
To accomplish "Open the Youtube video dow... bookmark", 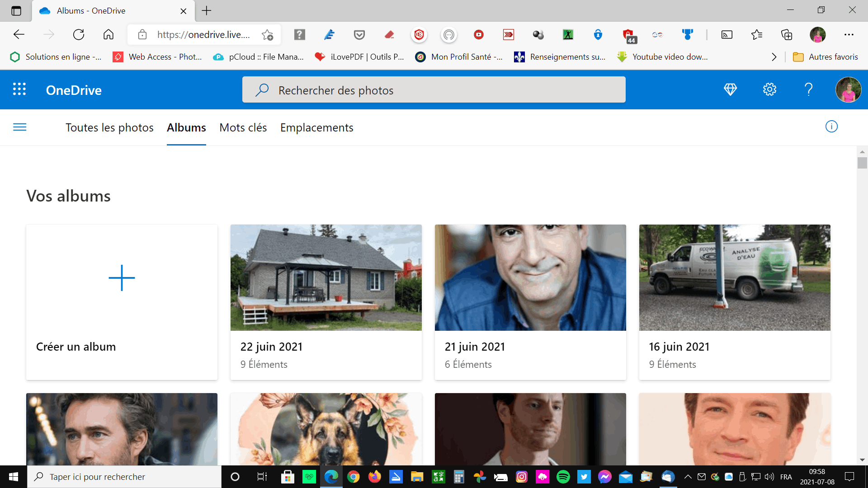I will click(662, 57).
